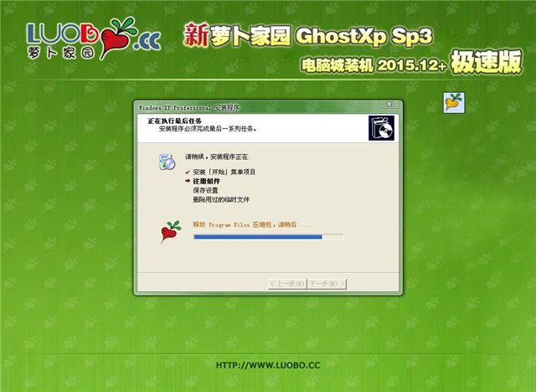536x392 pixels.
Task: Click the red checkmark beside completed task
Action: pyautogui.click(x=188, y=172)
